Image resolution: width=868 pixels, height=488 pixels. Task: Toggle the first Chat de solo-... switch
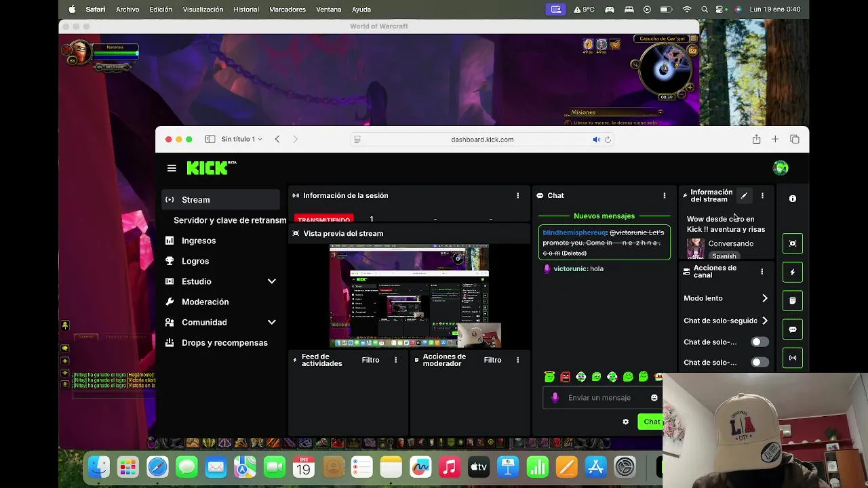[x=759, y=342]
